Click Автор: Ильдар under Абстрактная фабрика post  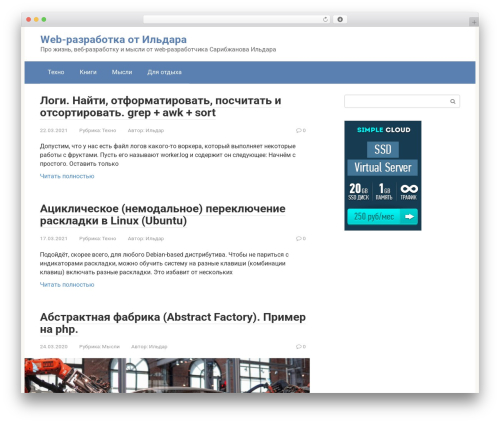(x=149, y=347)
